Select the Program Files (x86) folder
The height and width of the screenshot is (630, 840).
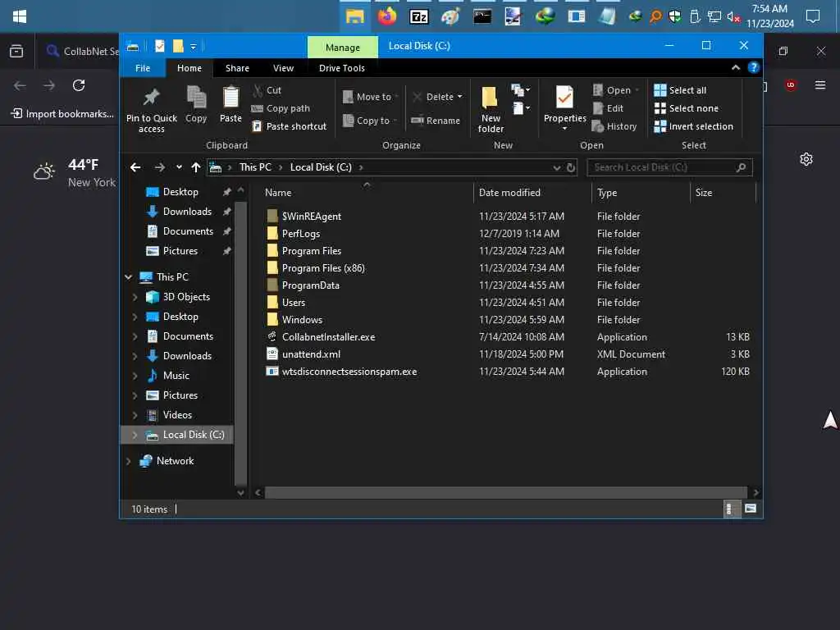coord(323,268)
